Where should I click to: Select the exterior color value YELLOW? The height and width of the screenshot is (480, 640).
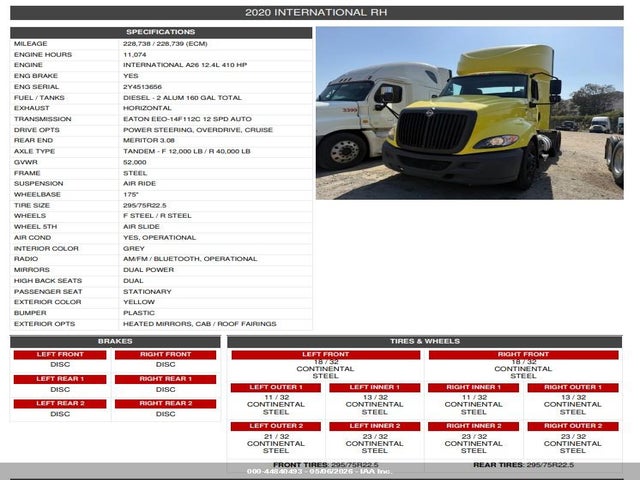[139, 302]
